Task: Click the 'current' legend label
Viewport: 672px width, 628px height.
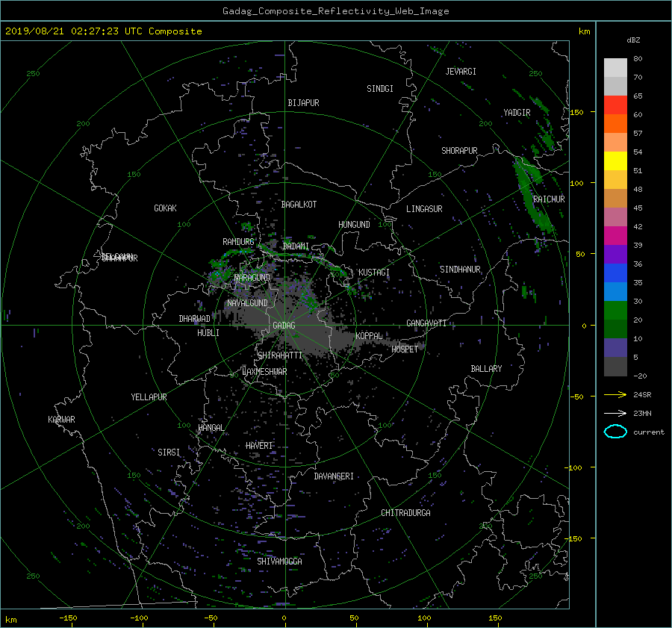Action: pyautogui.click(x=648, y=432)
